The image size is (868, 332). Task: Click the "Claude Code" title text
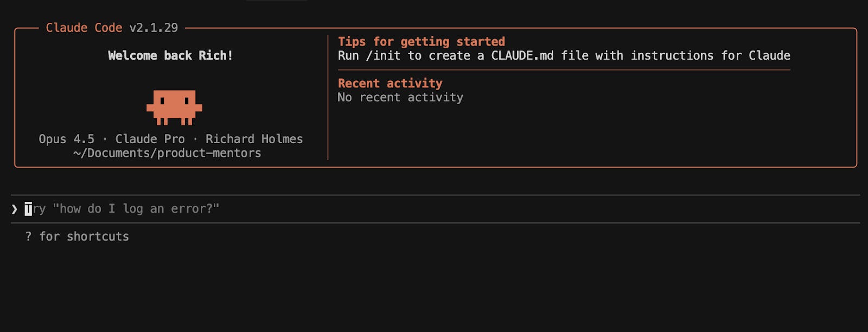pyautogui.click(x=84, y=28)
